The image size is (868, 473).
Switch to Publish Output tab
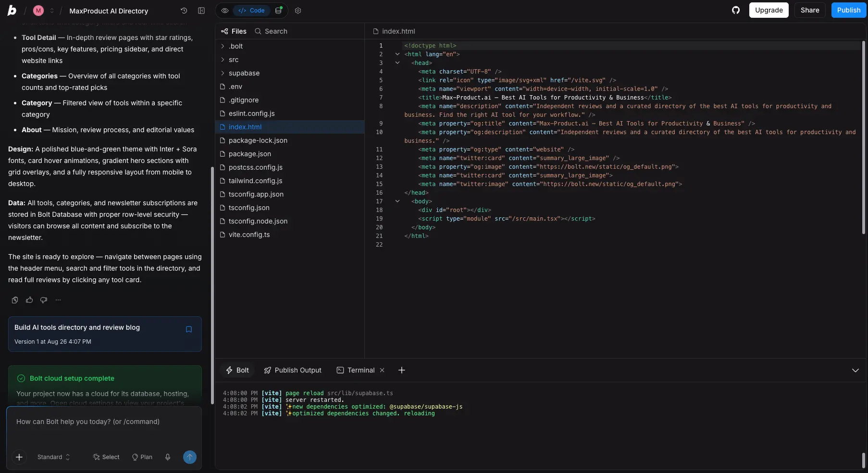tap(293, 370)
